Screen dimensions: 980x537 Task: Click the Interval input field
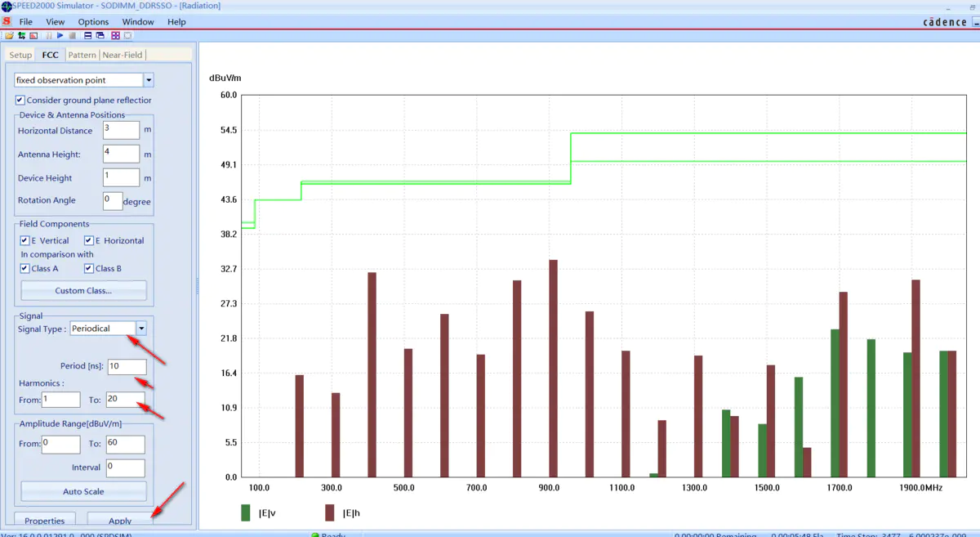click(125, 468)
